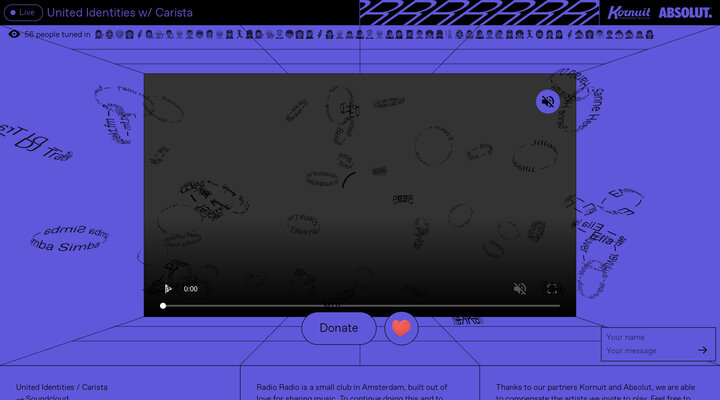This screenshot has height=400, width=720.
Task: Focus the Your message input
Action: pos(648,351)
